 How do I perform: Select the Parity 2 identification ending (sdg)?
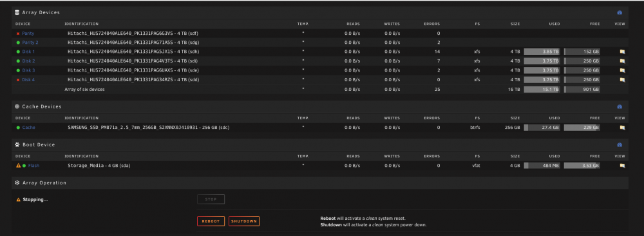pos(133,43)
